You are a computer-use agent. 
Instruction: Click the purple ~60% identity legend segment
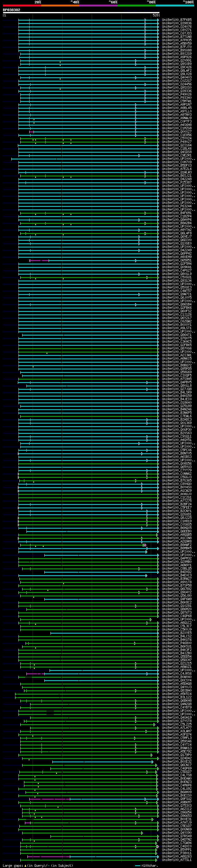99,6
